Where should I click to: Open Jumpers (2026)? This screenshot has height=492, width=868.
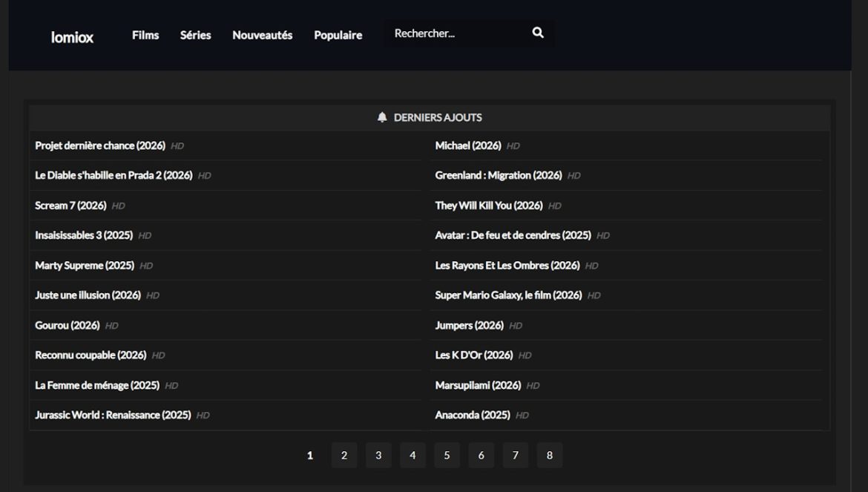[x=469, y=325]
